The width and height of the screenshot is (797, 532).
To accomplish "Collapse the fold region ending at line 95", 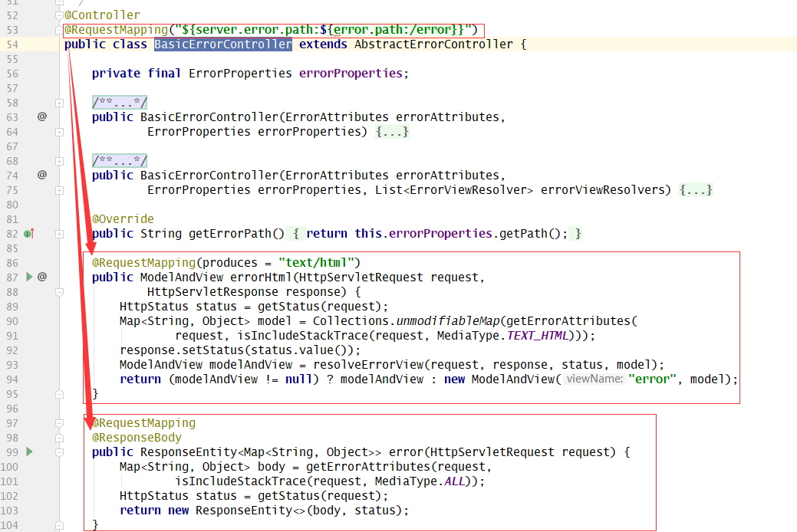I will click(59, 392).
